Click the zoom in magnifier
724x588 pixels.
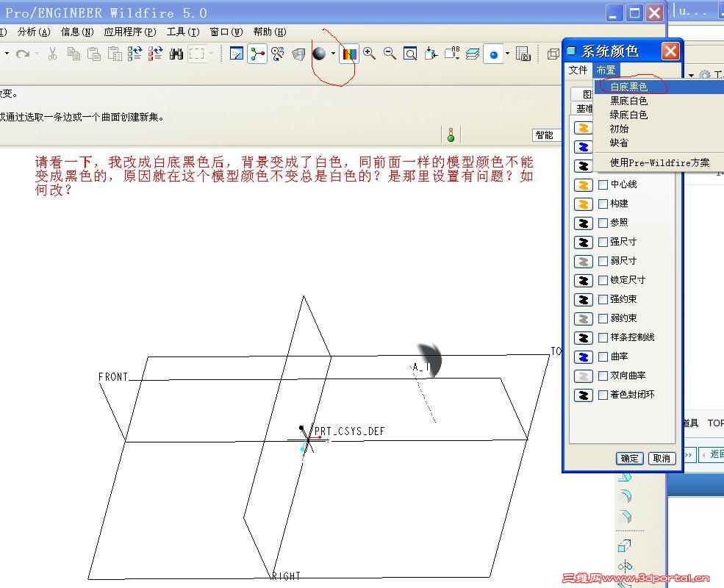click(370, 54)
